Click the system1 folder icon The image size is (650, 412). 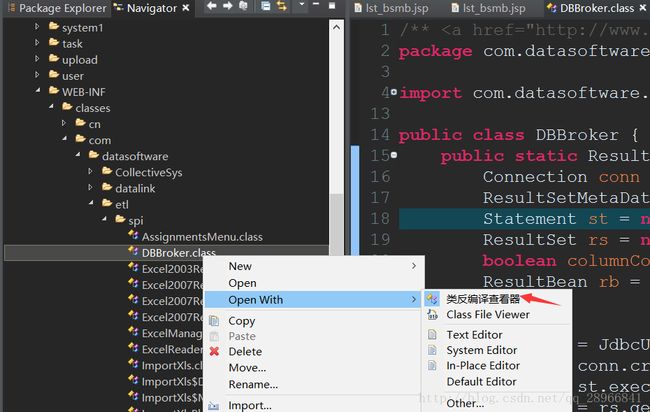(54, 27)
